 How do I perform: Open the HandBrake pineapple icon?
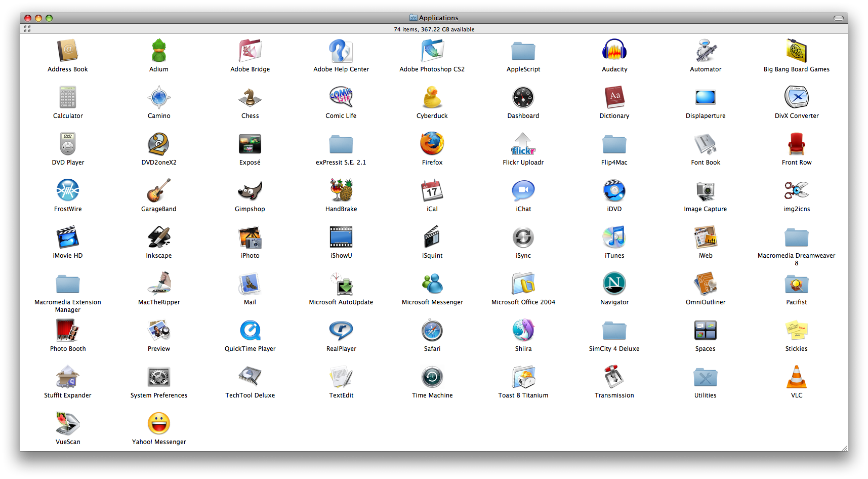[341, 190]
